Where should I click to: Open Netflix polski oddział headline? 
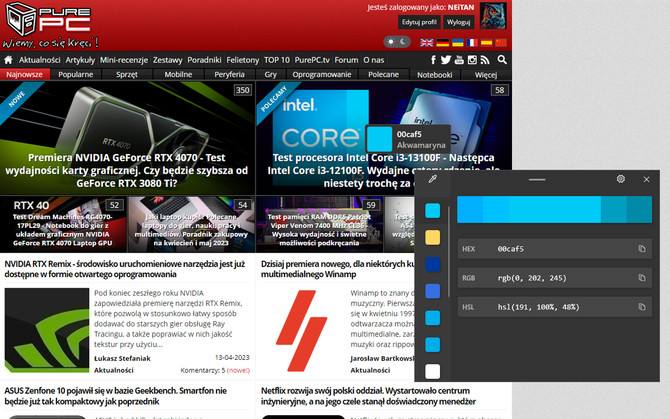point(368,396)
